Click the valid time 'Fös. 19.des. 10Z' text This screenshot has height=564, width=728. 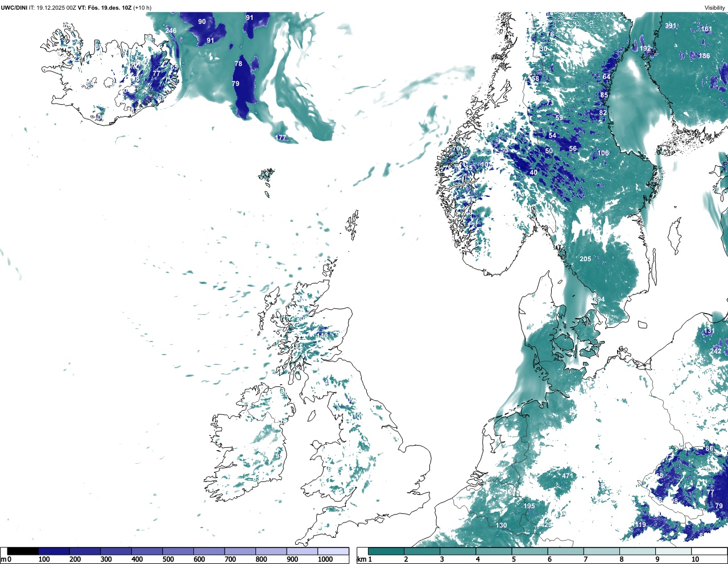coord(110,7)
